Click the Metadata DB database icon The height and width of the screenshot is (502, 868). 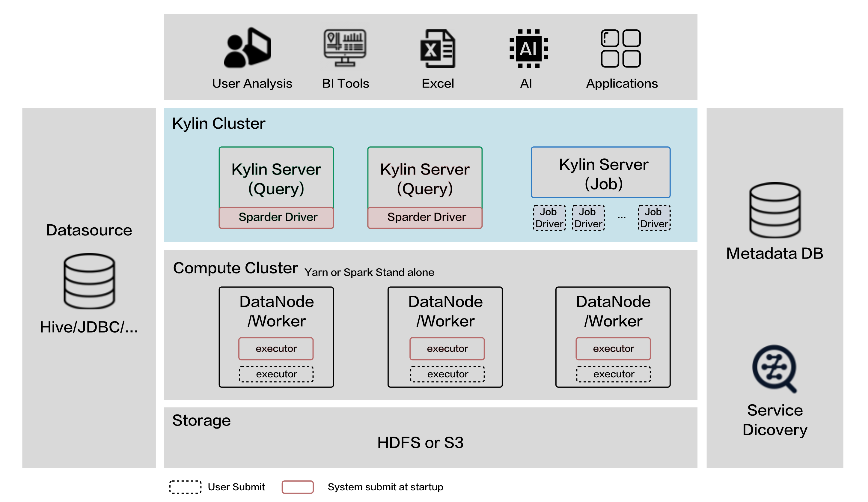pos(775,210)
